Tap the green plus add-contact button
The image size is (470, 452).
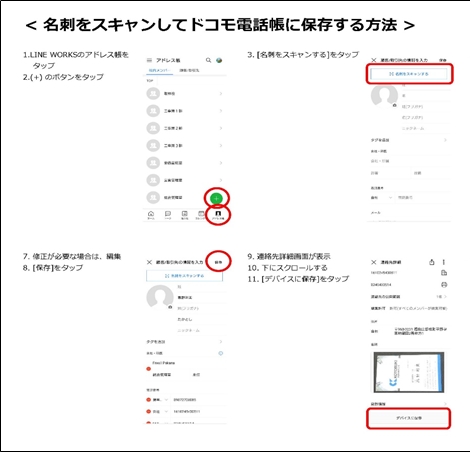216,199
